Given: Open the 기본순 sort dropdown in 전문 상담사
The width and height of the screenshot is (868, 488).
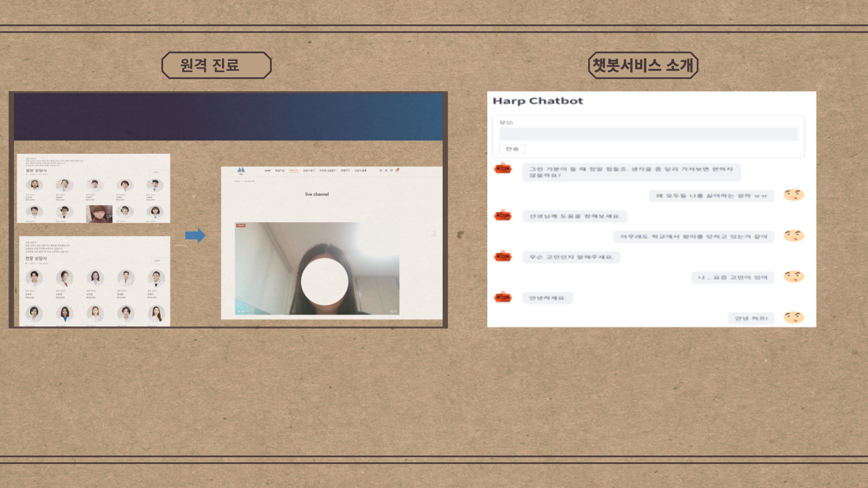Looking at the screenshot, I should (x=160, y=261).
